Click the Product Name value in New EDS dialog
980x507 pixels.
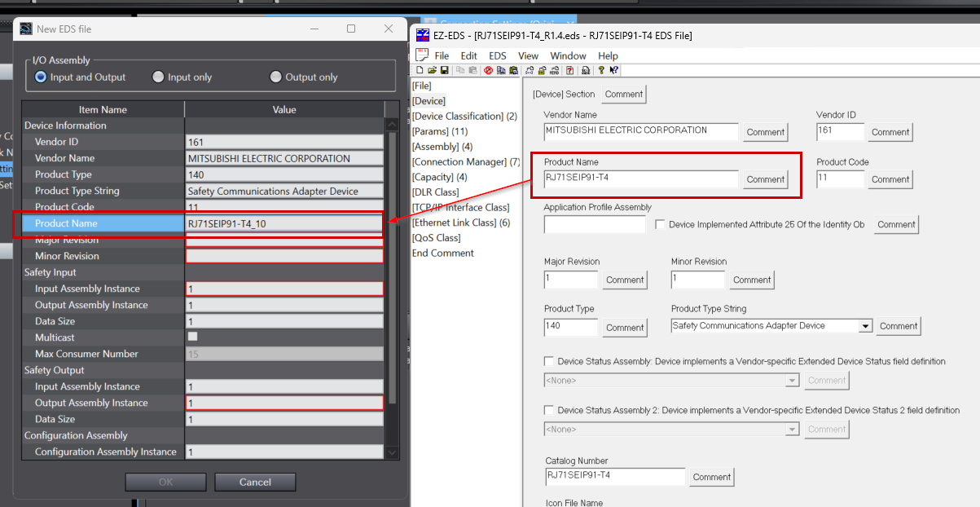pyautogui.click(x=283, y=223)
